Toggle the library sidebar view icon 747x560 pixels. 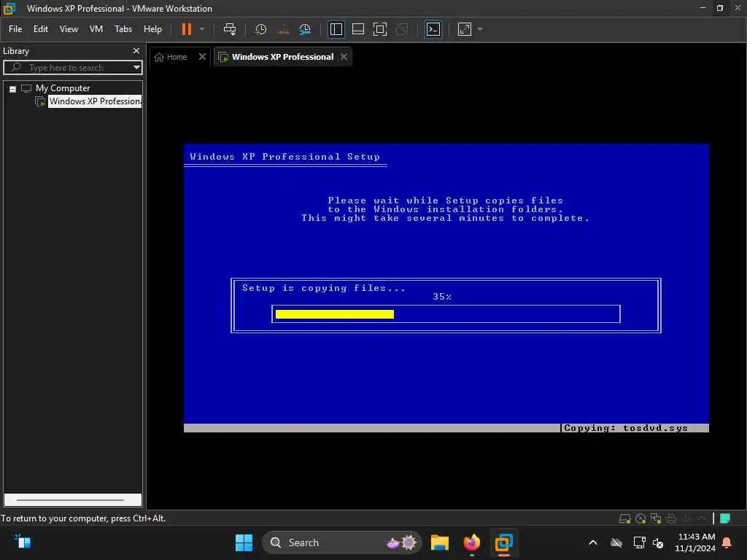pyautogui.click(x=336, y=29)
